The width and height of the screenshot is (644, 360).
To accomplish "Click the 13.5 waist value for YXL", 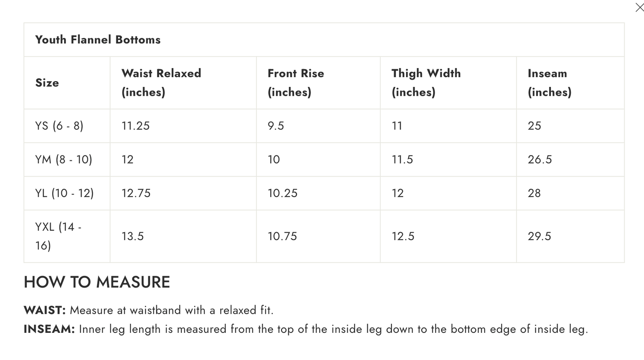I will click(x=133, y=236).
